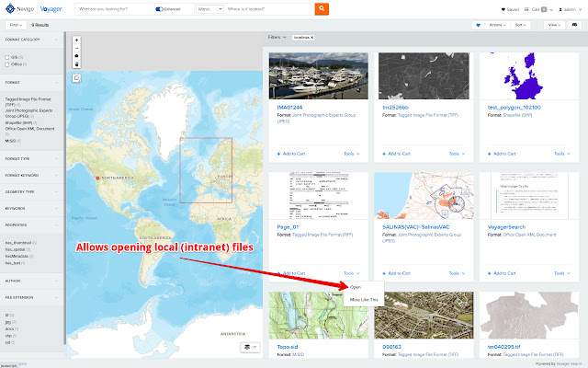Zoom out on the map
Screen dimensions: 588x368
(x=76, y=48)
